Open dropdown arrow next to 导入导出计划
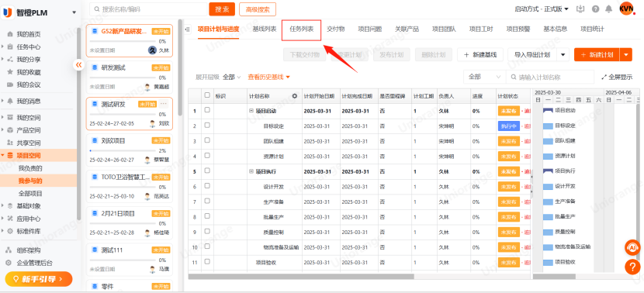The width and height of the screenshot is (644, 293). (x=563, y=54)
